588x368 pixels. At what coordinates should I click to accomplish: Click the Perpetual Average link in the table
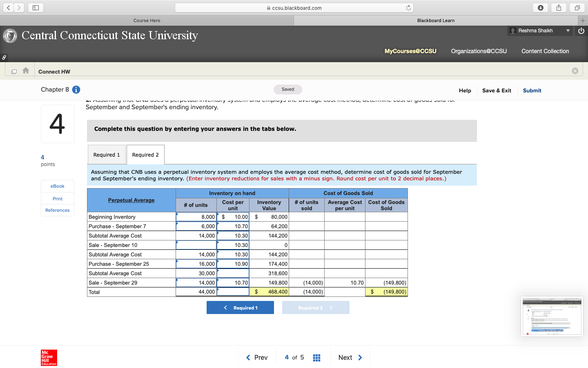point(131,200)
